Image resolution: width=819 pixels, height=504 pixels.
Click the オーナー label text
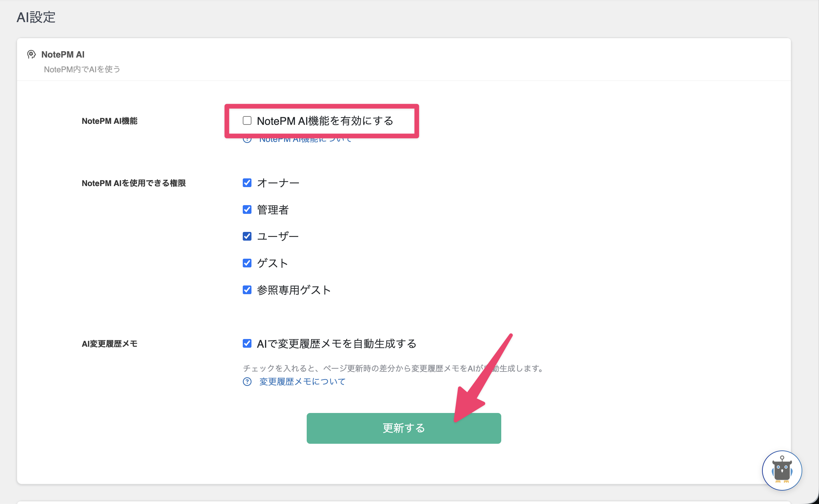pos(278,183)
